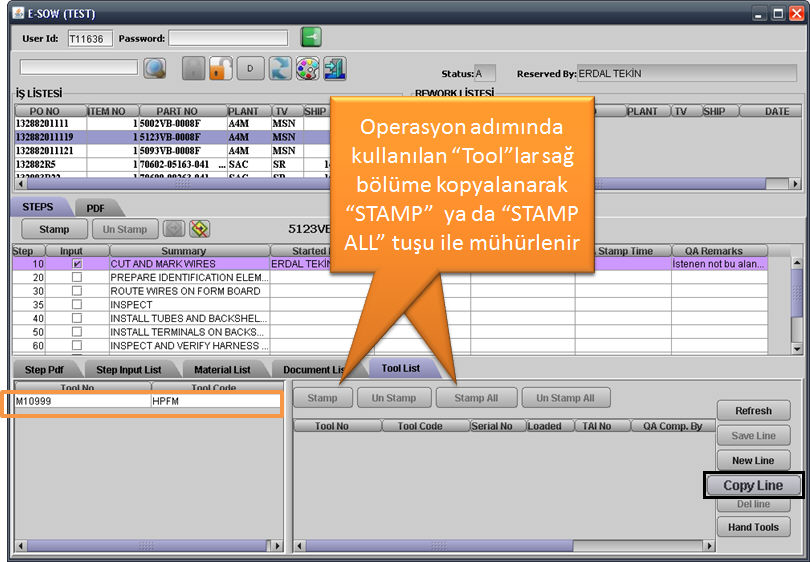Click the Un Stamp All button
The image size is (810, 562).
[566, 398]
